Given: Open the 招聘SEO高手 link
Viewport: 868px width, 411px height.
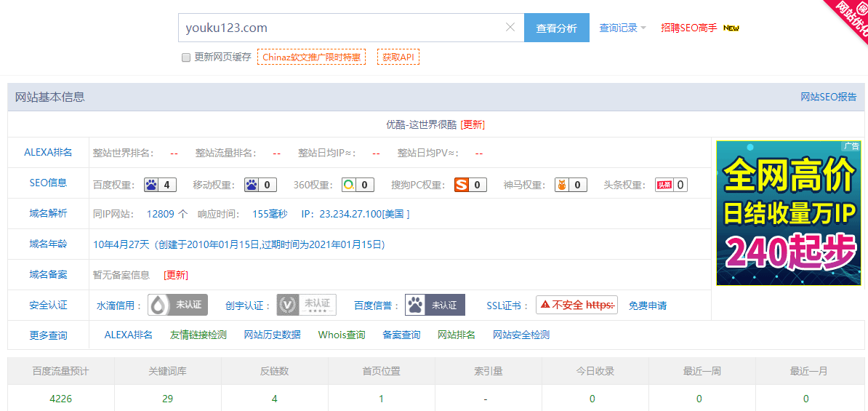Looking at the screenshot, I should 689,28.
